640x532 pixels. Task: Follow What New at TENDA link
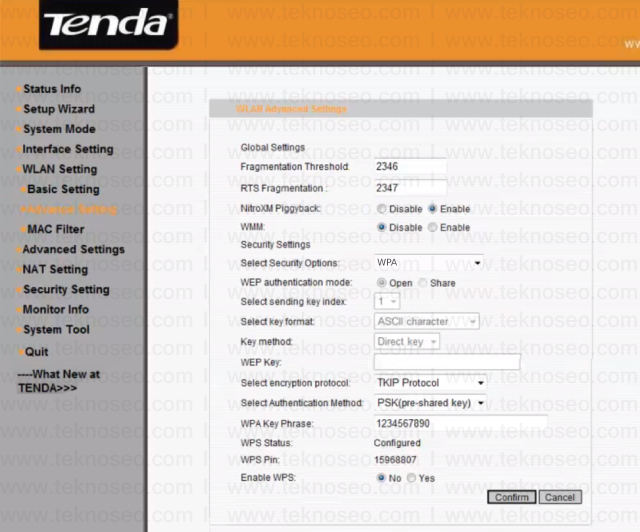(59, 381)
